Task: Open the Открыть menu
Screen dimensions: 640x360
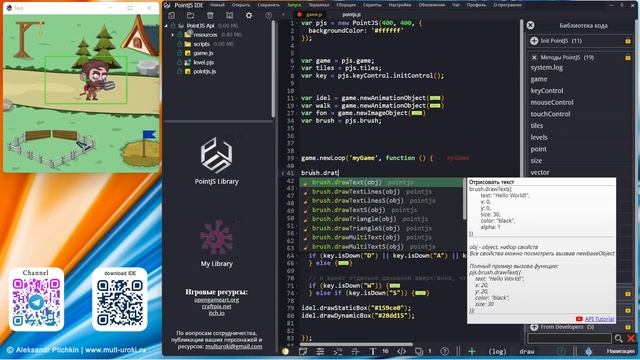Action: click(241, 5)
